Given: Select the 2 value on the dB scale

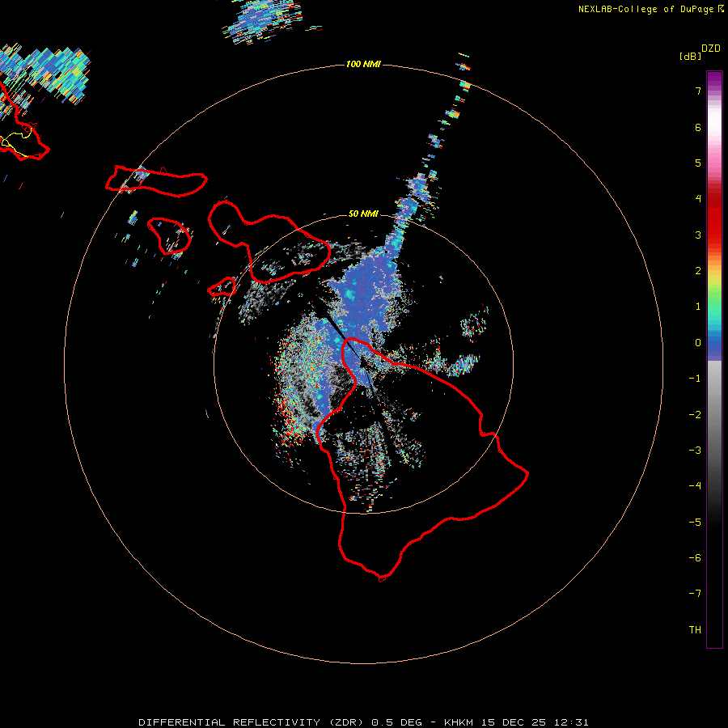Looking at the screenshot, I should click(x=698, y=271).
